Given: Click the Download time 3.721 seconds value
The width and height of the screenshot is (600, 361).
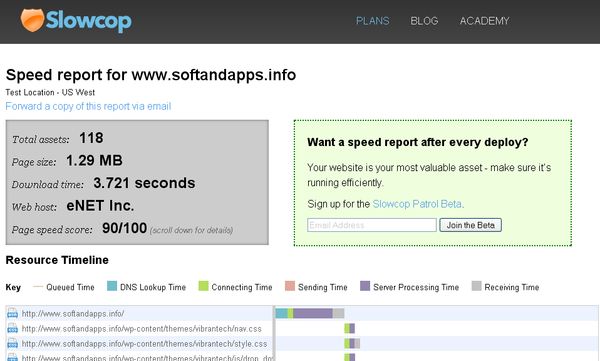Looking at the screenshot, I should tap(144, 183).
